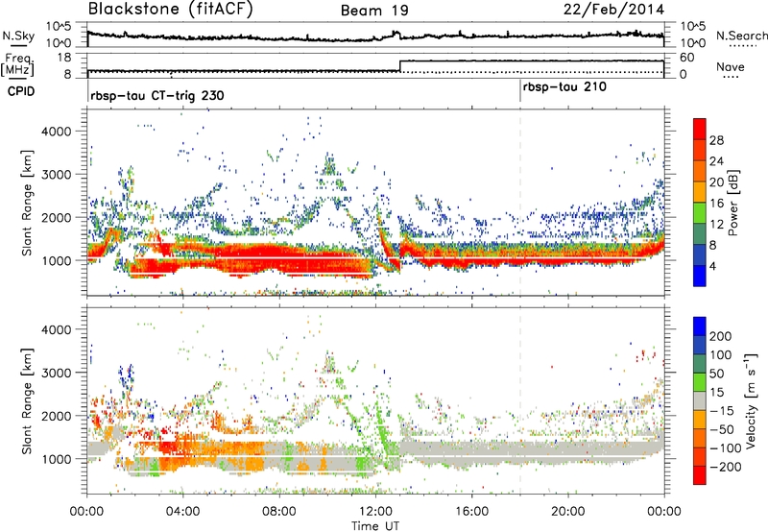
Task: Click the '4000' tick on the power panel axis
Action: point(56,132)
